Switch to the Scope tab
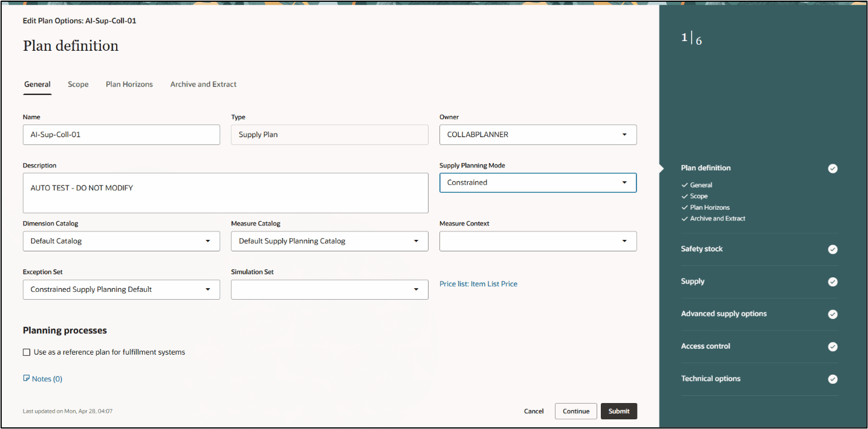 78,85
